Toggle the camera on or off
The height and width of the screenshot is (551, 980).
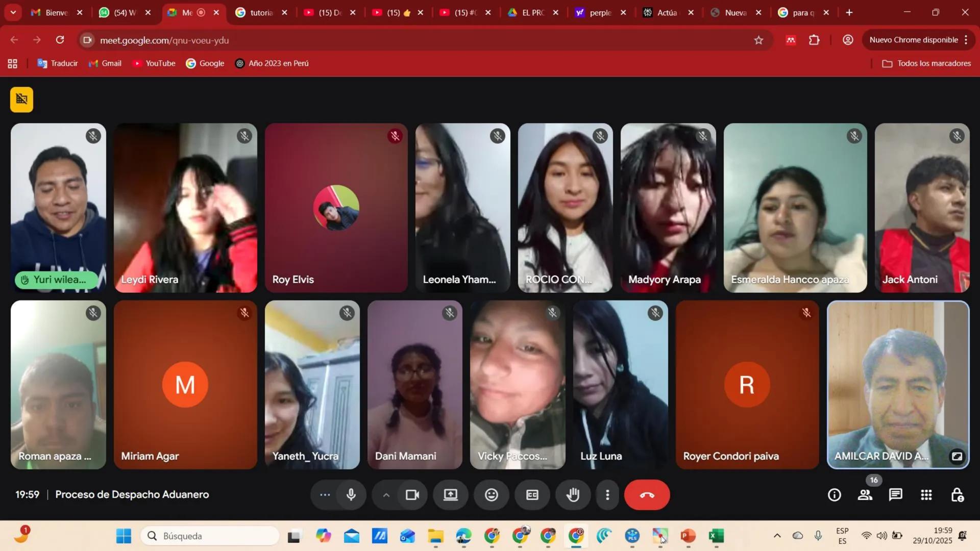coord(412,495)
